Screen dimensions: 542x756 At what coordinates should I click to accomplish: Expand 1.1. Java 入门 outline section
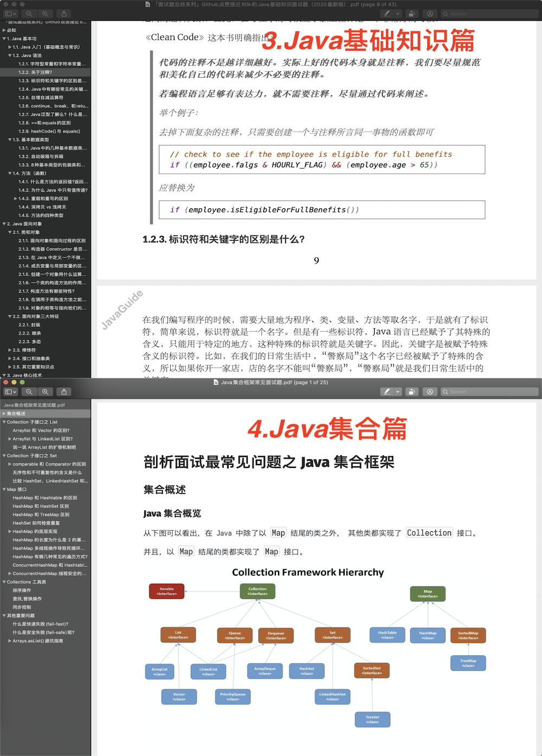coord(10,47)
